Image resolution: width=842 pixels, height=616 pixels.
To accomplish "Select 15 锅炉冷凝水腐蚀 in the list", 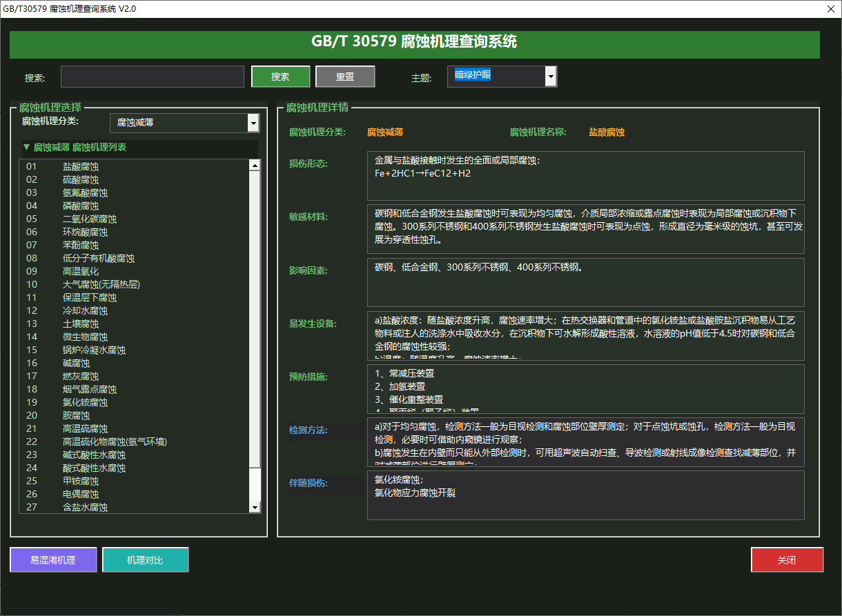I will [135, 350].
